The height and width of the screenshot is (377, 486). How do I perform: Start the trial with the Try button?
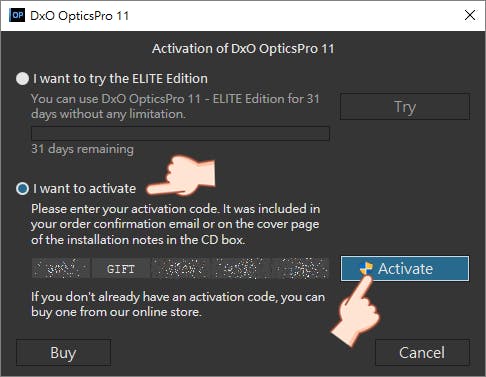point(405,107)
